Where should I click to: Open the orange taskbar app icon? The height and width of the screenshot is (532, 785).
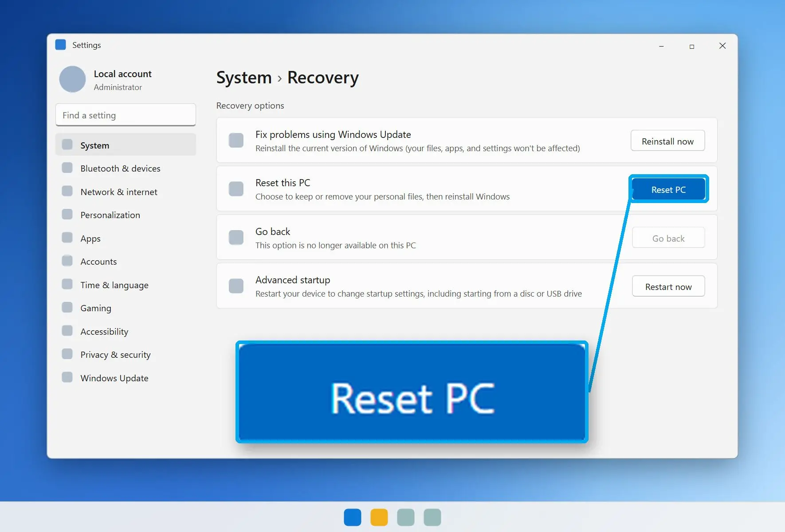(379, 517)
